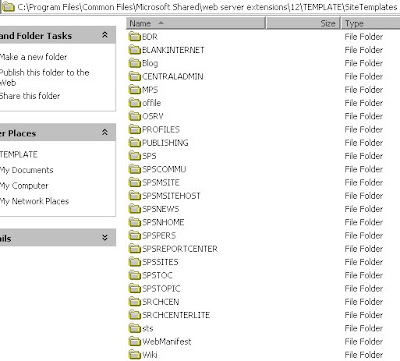400x361 pixels.
Task: Click the Wiki folder icon
Action: pyautogui.click(x=135, y=355)
